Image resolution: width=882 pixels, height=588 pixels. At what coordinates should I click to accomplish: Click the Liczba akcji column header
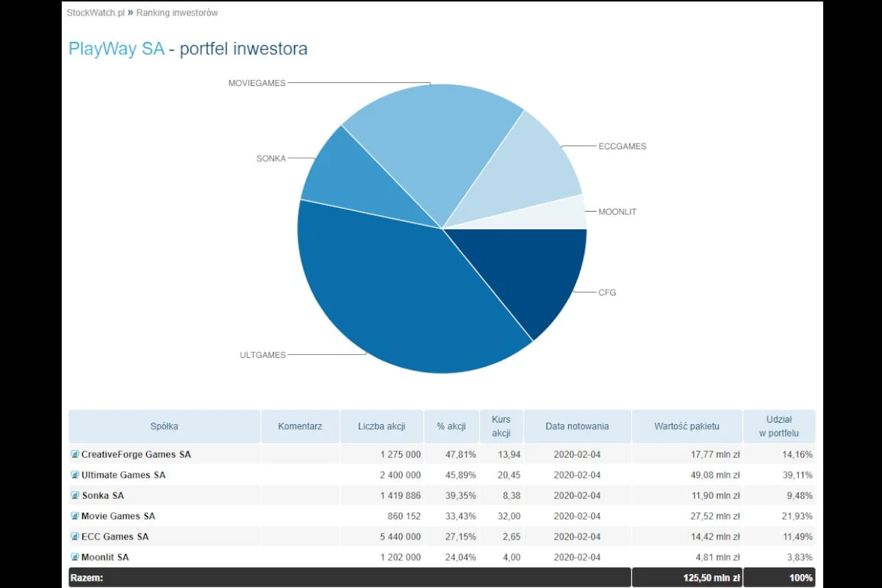coord(381,426)
